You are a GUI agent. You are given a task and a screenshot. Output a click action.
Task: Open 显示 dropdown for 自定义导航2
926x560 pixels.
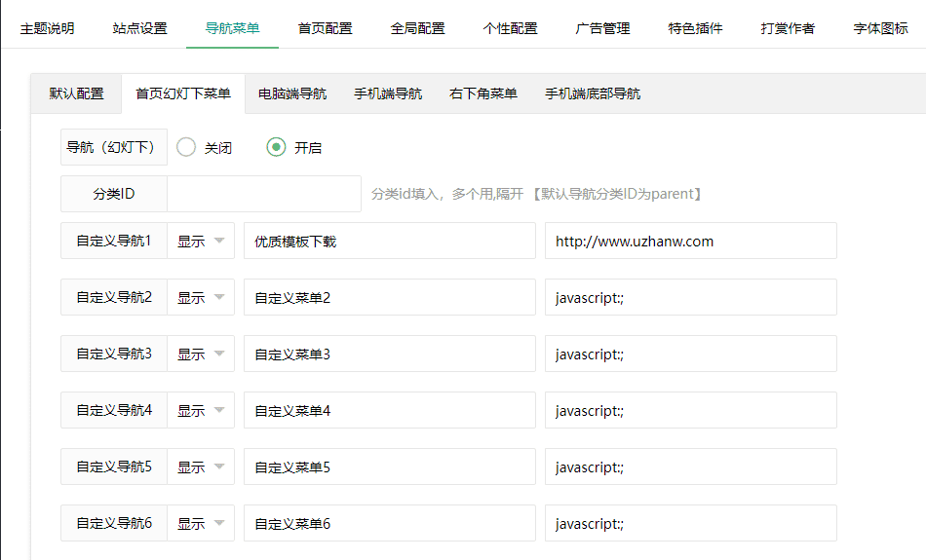[201, 297]
